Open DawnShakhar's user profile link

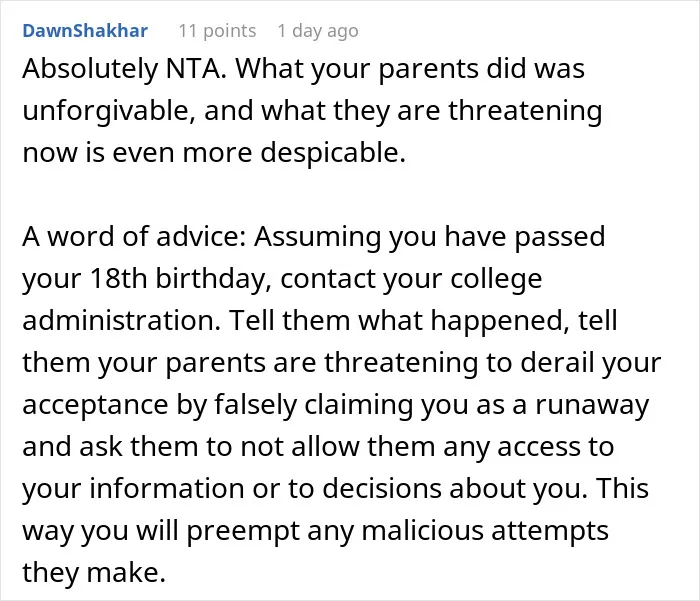click(x=85, y=31)
